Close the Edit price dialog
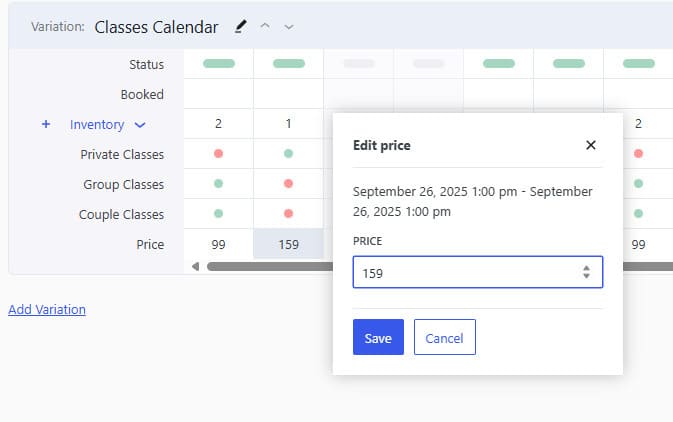The height and width of the screenshot is (422, 673). click(x=591, y=145)
